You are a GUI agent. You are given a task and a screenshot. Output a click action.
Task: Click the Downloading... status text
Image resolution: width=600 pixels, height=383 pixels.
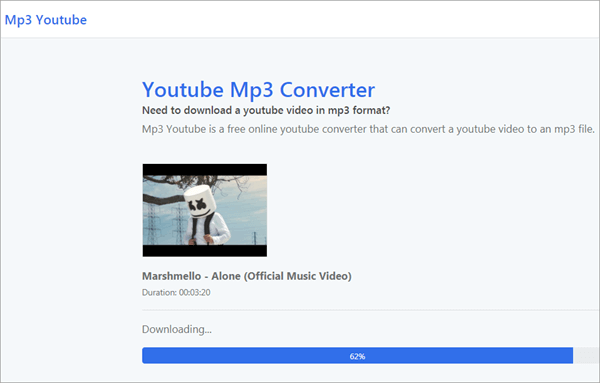(x=177, y=329)
